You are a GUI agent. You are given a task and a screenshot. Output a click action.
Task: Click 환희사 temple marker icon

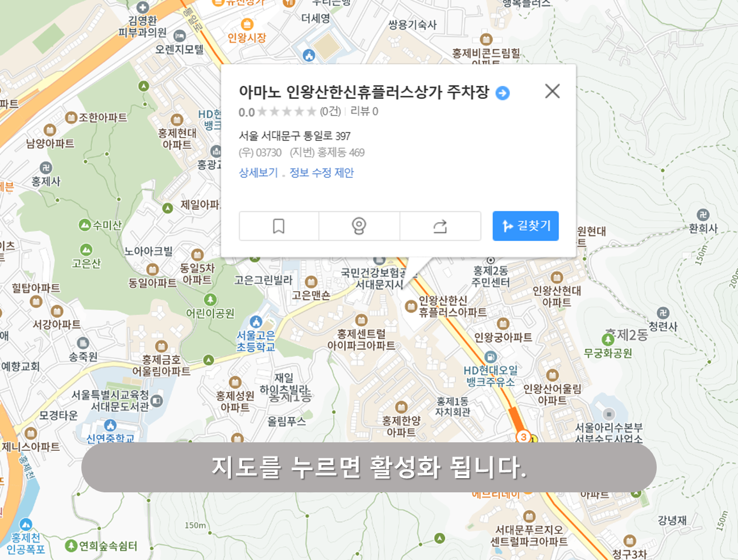[x=703, y=215]
